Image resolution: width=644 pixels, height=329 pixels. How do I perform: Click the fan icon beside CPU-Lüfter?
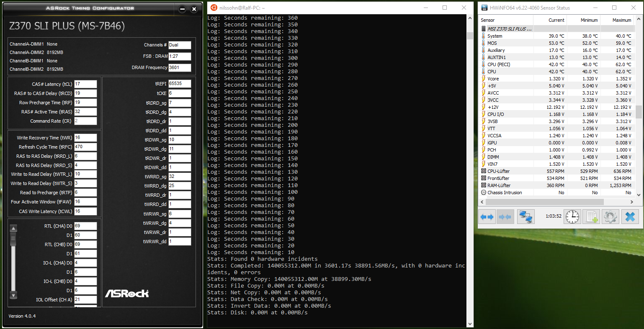coord(484,171)
